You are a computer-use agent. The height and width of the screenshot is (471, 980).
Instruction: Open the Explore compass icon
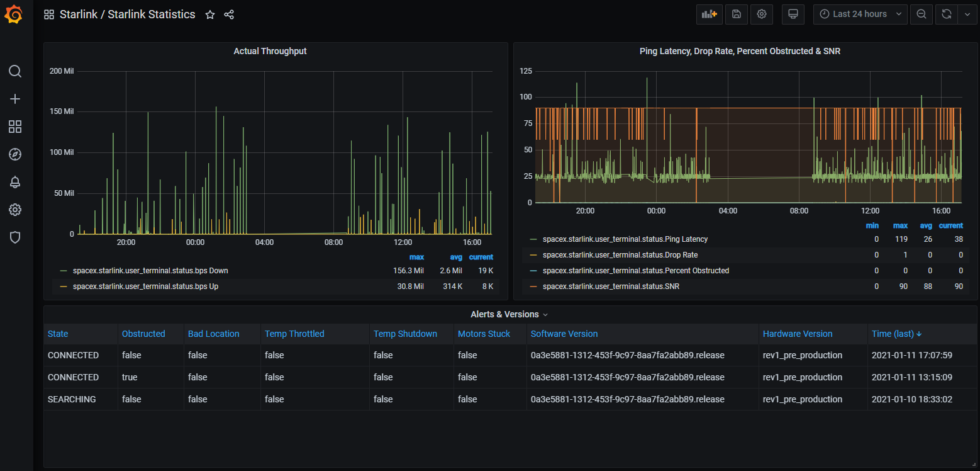point(15,154)
